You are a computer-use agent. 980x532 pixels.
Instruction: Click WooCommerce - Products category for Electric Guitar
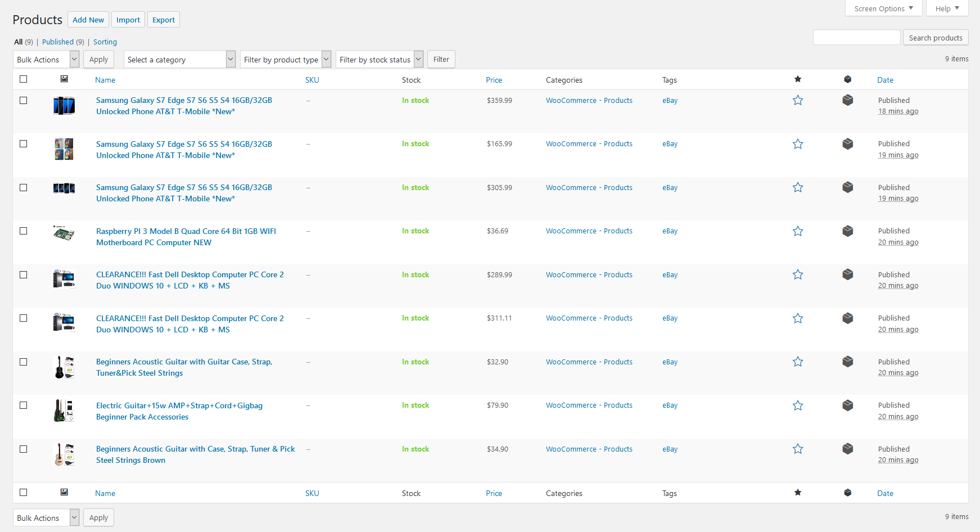click(589, 405)
